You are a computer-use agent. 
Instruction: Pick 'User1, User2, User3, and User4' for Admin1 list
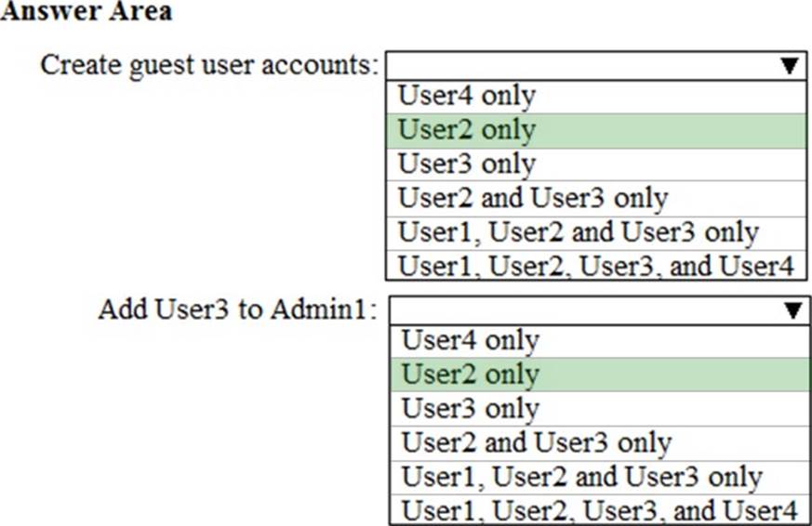point(599,510)
